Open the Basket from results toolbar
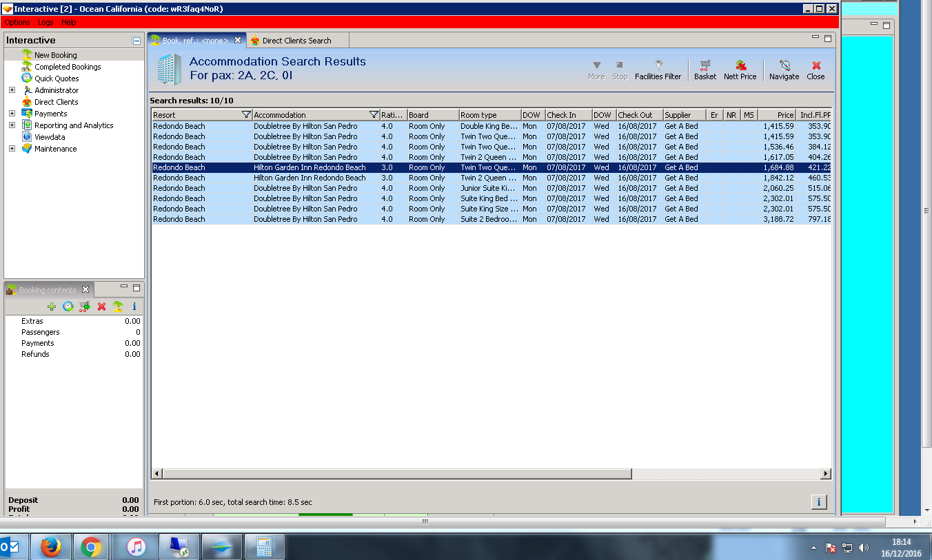The image size is (932, 560). point(705,70)
